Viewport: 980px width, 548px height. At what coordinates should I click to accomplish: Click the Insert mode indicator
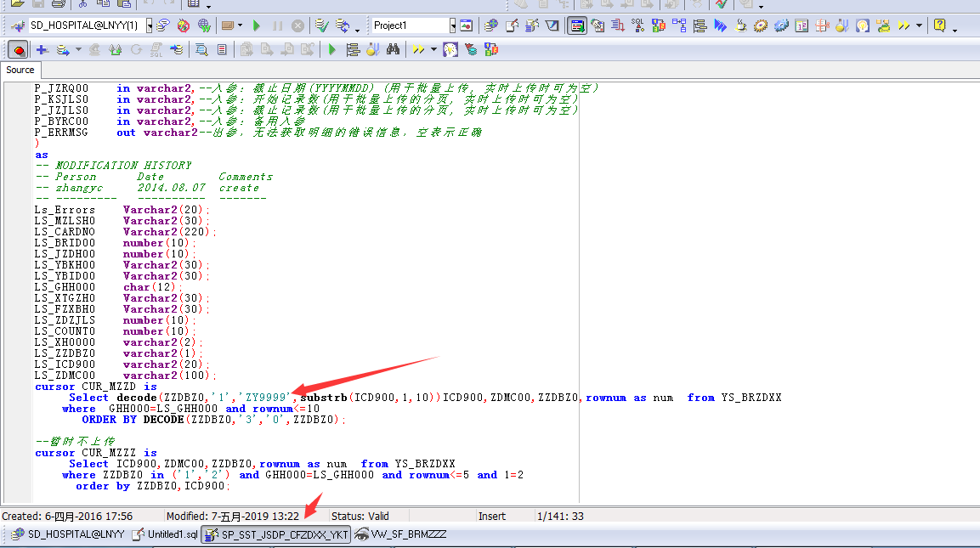click(492, 516)
